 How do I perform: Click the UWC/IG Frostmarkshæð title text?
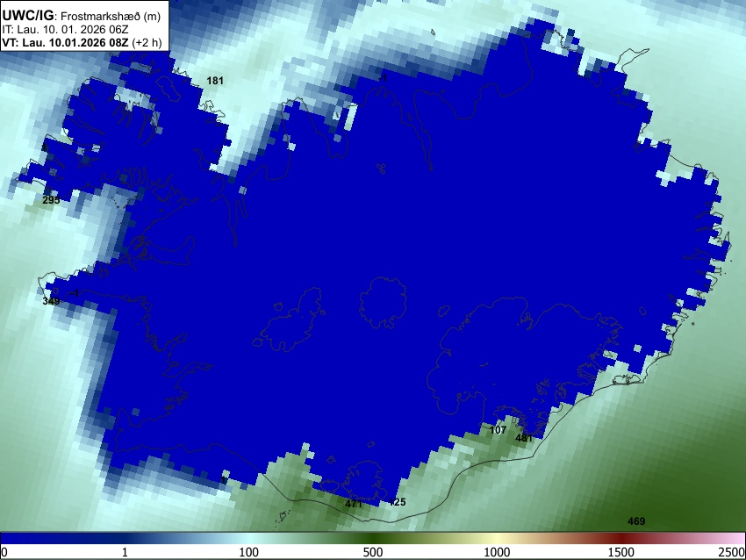tap(82, 16)
